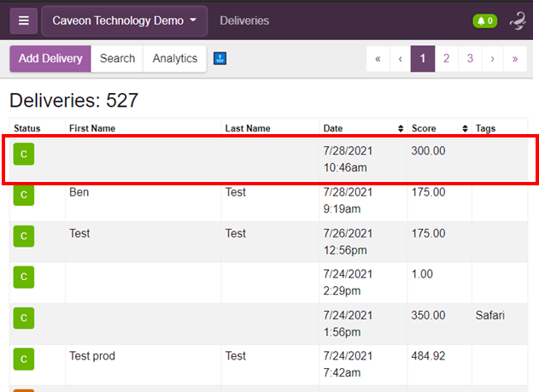Click Add Delivery button

pos(50,58)
